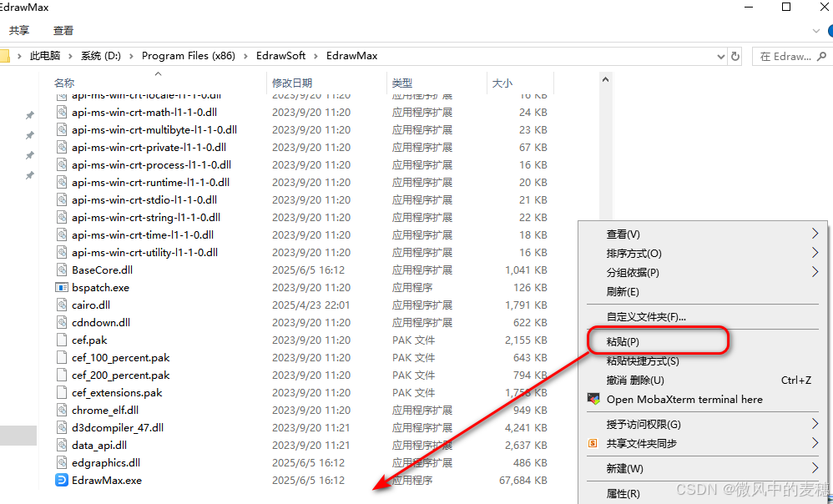Click the MobaXterm icon in context menu
833x504 pixels.
point(593,400)
